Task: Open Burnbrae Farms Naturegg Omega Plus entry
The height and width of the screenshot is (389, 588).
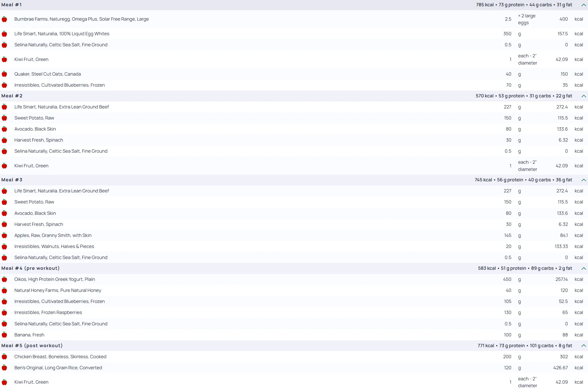Action: click(81, 19)
